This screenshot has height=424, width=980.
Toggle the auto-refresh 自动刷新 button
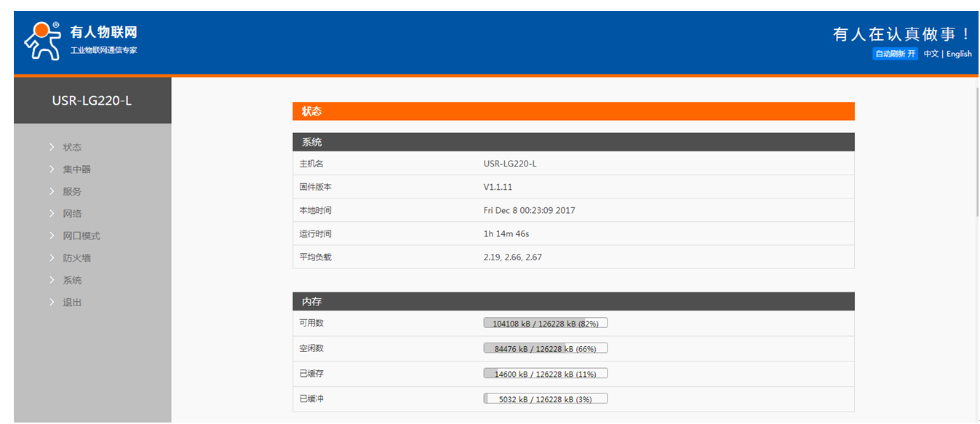[x=895, y=54]
